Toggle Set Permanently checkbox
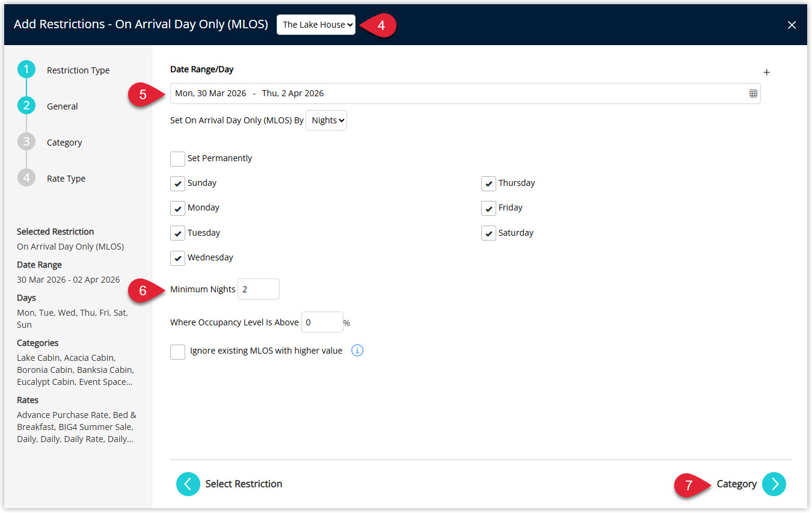 click(177, 159)
